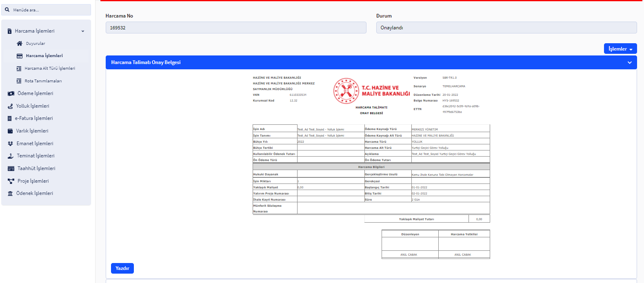The width and height of the screenshot is (644, 283).
Task: Click the Ödeme İşlemleri money icon
Action: (x=11, y=94)
